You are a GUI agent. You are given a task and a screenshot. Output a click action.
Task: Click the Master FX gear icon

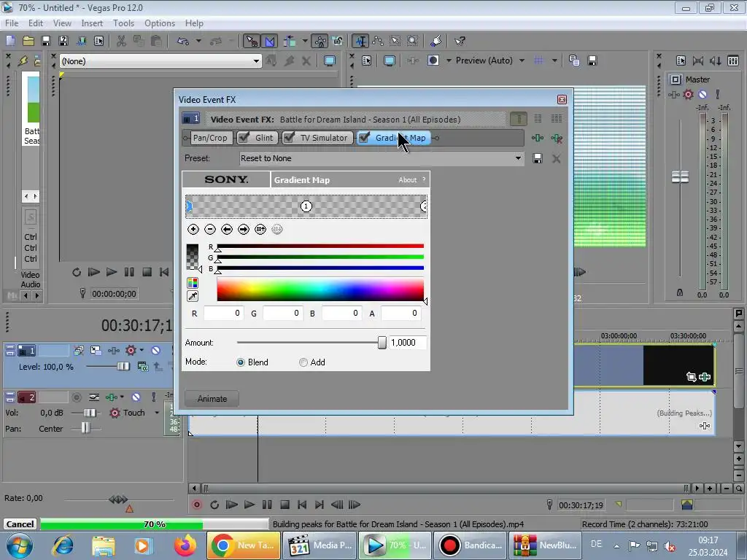pos(688,94)
